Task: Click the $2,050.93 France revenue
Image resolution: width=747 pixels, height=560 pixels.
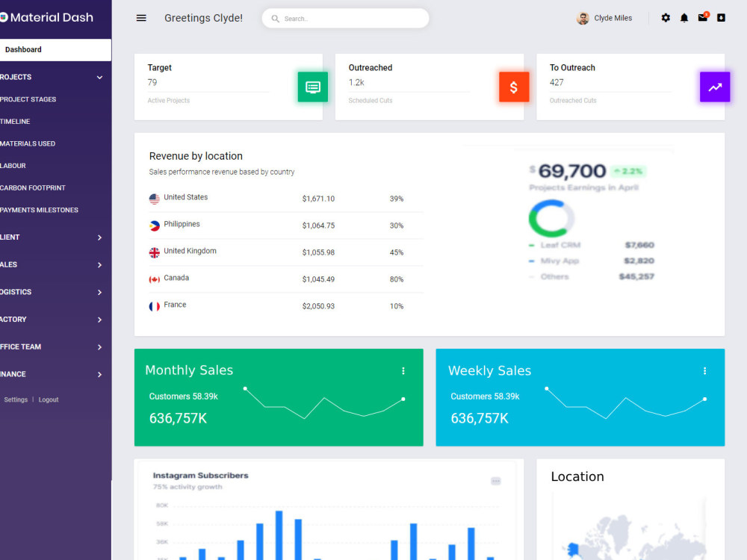Action: [318, 306]
